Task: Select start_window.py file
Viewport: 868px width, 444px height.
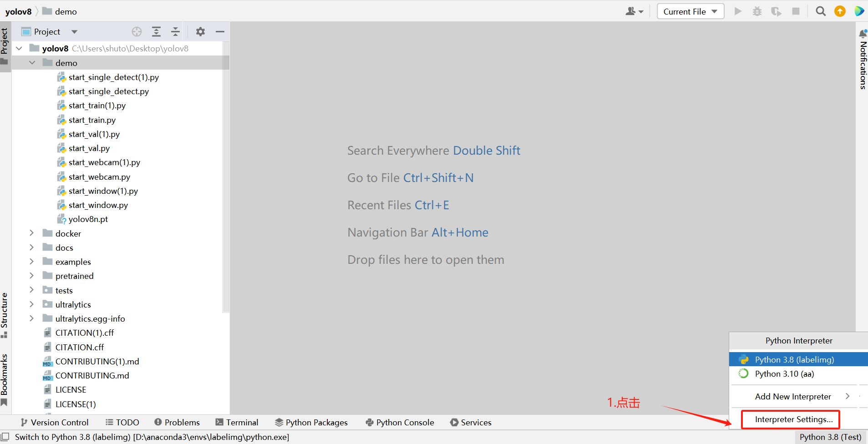Action: [x=98, y=205]
